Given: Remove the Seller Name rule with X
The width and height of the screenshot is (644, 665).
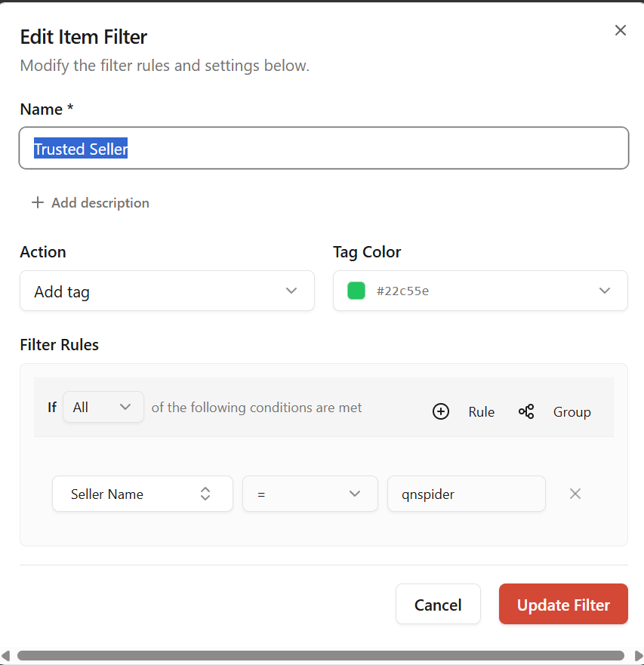Looking at the screenshot, I should point(575,494).
